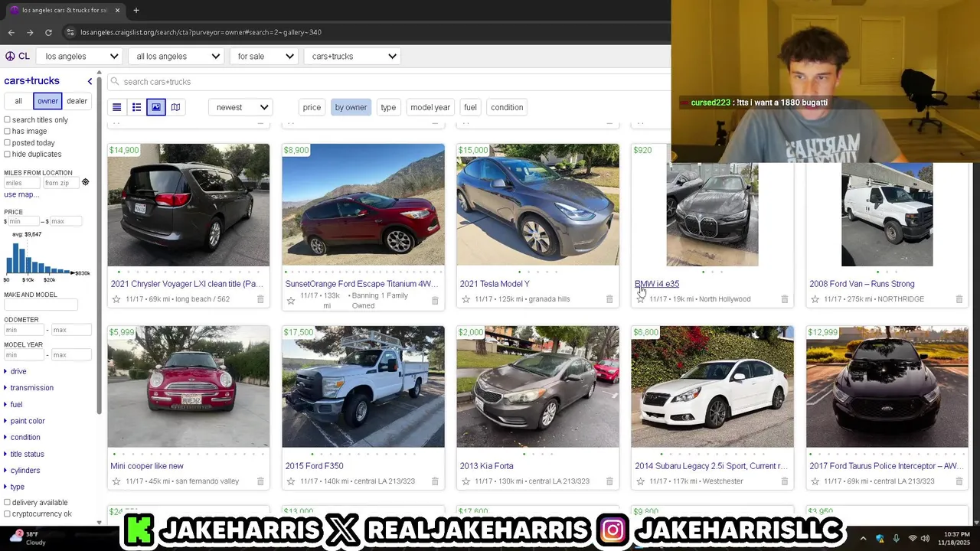Image resolution: width=980 pixels, height=551 pixels.
Task: Switch to map view icon
Action: coord(175,107)
